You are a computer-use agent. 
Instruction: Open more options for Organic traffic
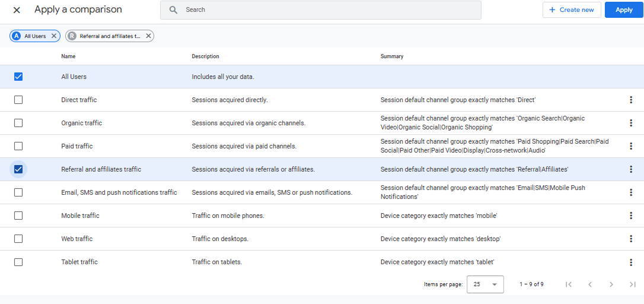631,122
